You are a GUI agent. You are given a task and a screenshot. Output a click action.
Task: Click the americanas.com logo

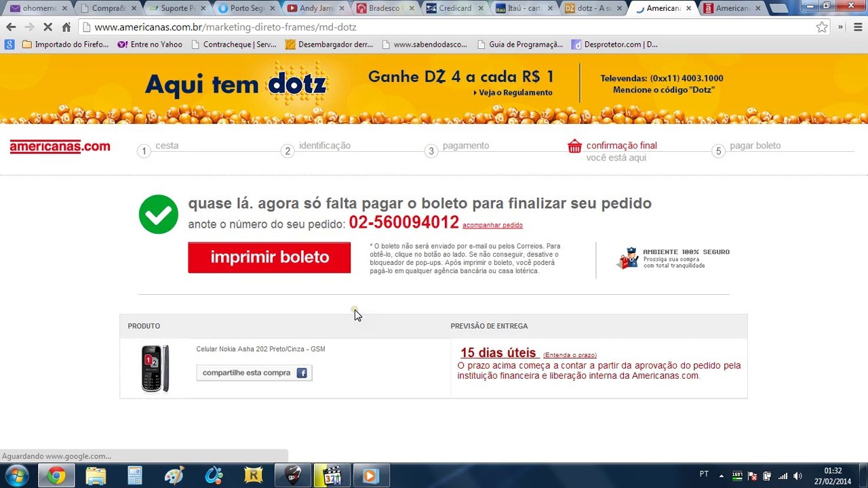tap(60, 146)
